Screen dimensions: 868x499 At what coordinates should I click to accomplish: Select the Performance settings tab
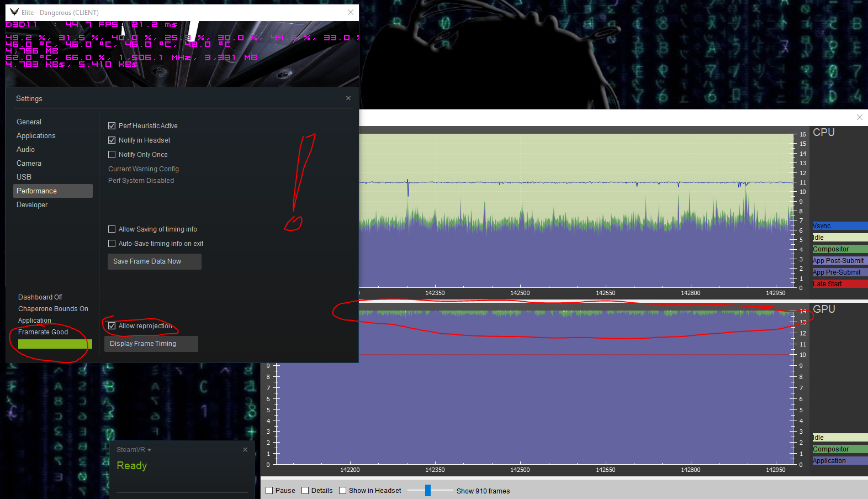53,191
